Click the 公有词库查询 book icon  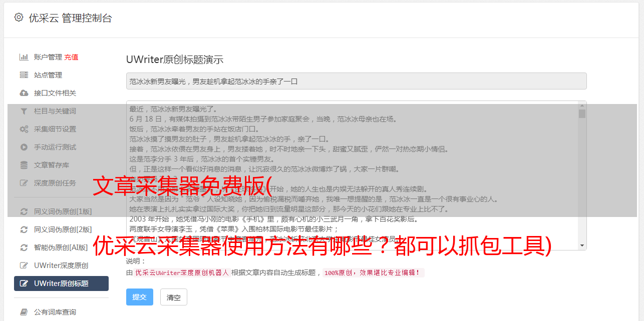click(24, 312)
